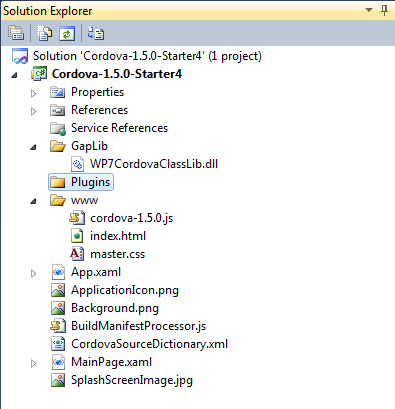Click the MainPage.xaml file icon
The width and height of the screenshot is (395, 409).
tap(58, 362)
